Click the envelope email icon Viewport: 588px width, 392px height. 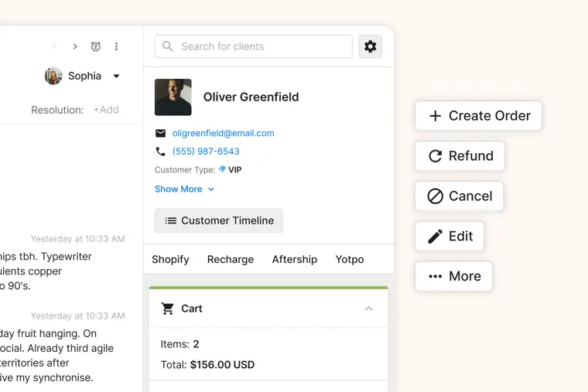(x=160, y=133)
